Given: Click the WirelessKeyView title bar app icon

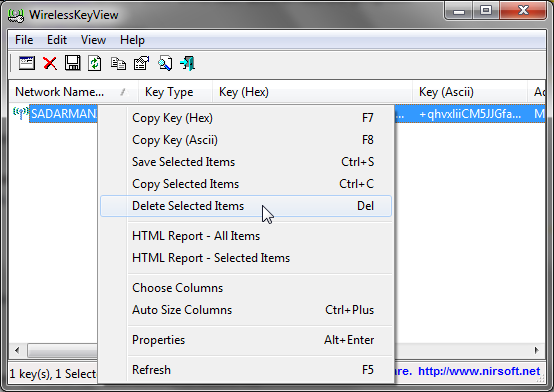Looking at the screenshot, I should click(x=16, y=15).
